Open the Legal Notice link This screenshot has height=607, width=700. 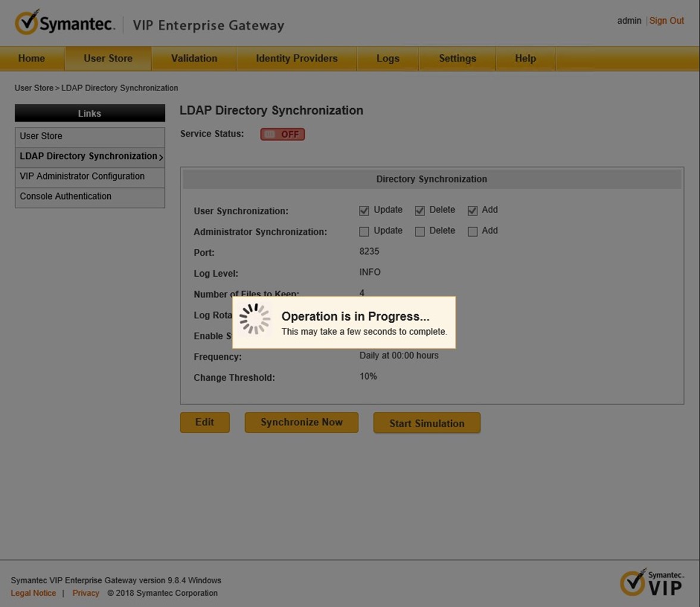pyautogui.click(x=33, y=593)
